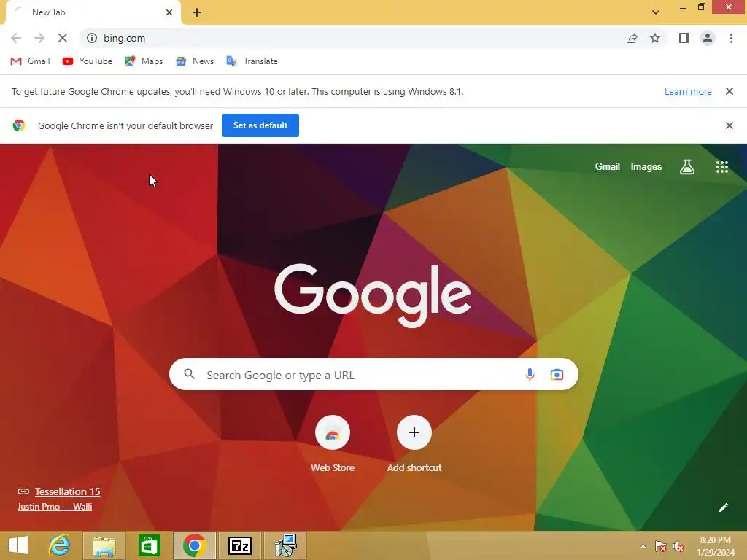Close the New Tab tab
Screen dimensions: 747x560
point(169,12)
